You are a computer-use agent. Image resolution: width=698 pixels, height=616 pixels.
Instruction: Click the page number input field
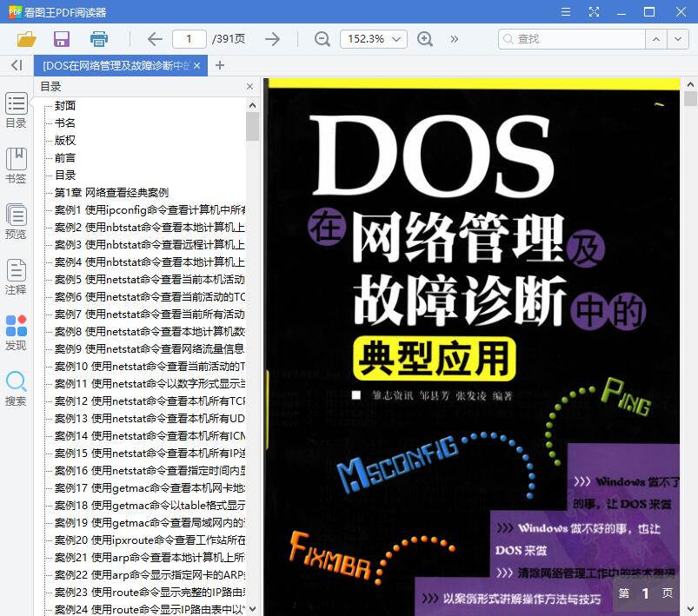pyautogui.click(x=189, y=39)
